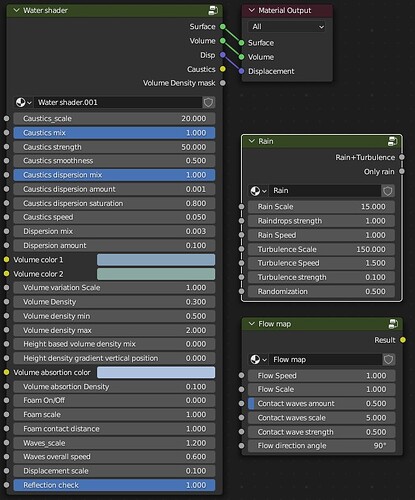Click the Caustics strength 50.000 field
This screenshot has width=415, height=500.
(114, 147)
